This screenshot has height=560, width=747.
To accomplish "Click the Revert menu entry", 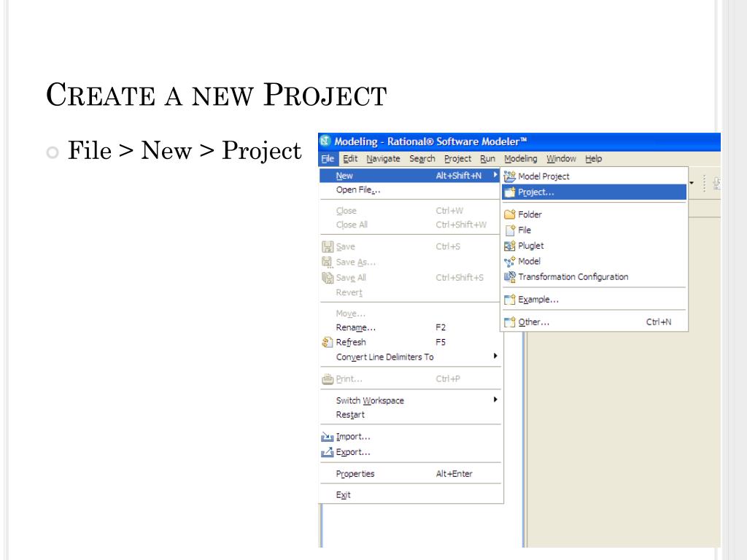I will 410,293.
